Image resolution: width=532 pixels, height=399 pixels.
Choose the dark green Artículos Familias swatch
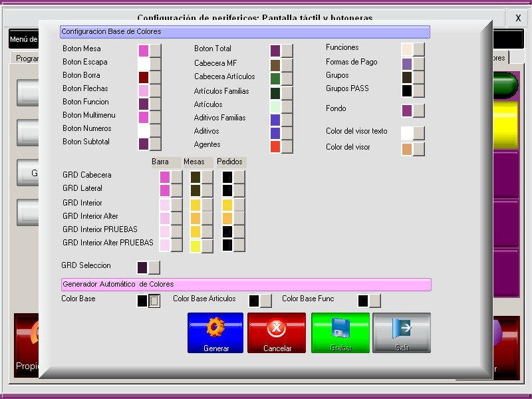tap(275, 93)
